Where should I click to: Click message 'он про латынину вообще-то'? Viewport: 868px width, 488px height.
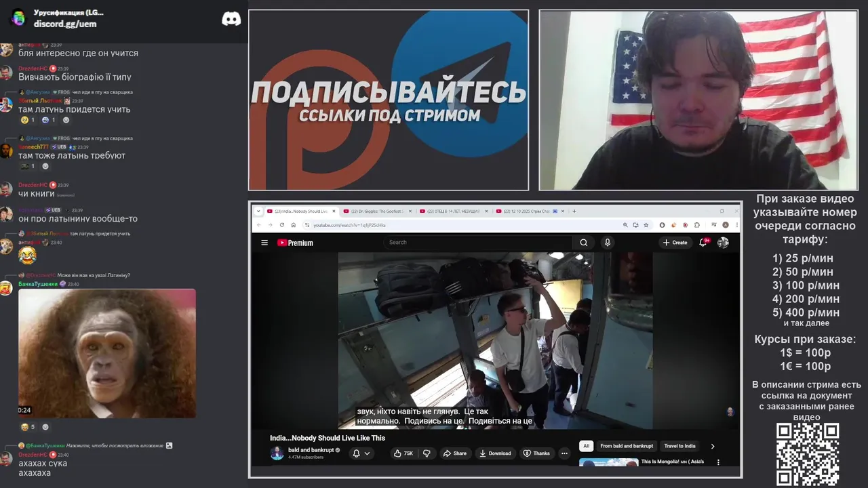click(x=78, y=219)
